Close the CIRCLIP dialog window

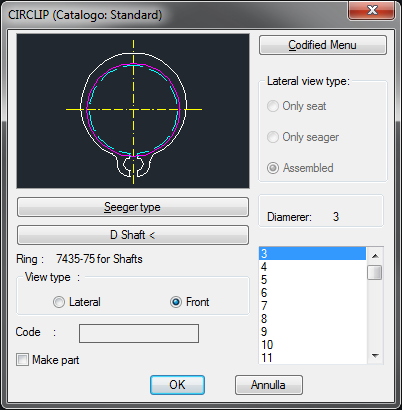[x=372, y=10]
